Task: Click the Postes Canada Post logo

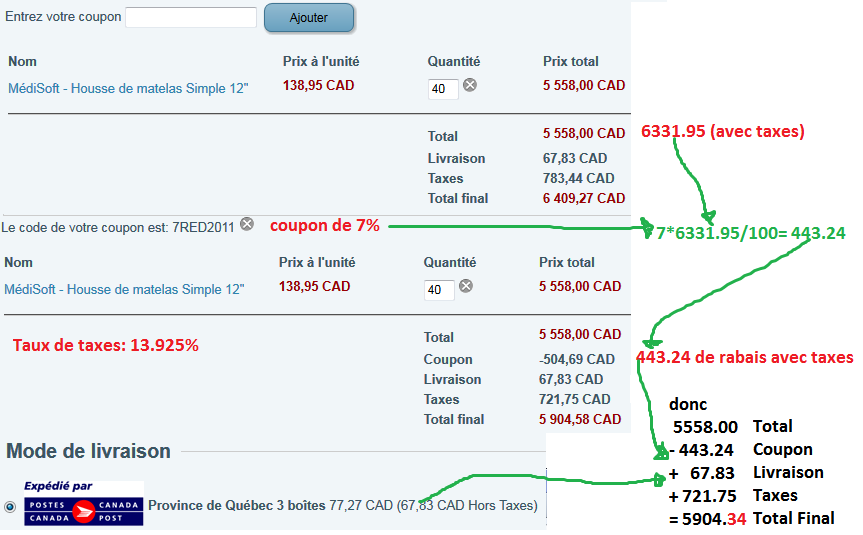Action: (83, 505)
